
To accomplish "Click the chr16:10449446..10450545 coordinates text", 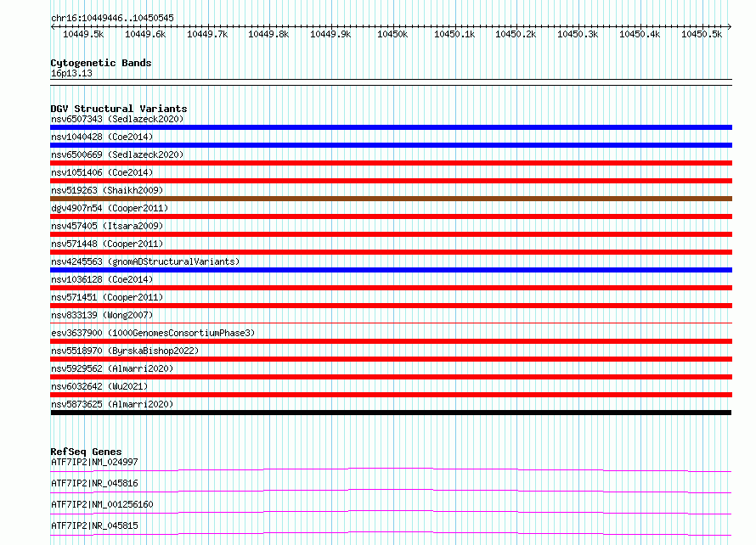I will 112,18.
